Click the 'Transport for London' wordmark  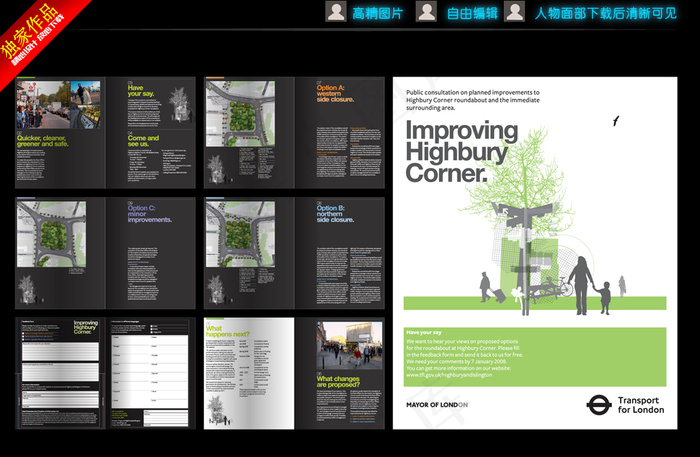click(x=641, y=405)
